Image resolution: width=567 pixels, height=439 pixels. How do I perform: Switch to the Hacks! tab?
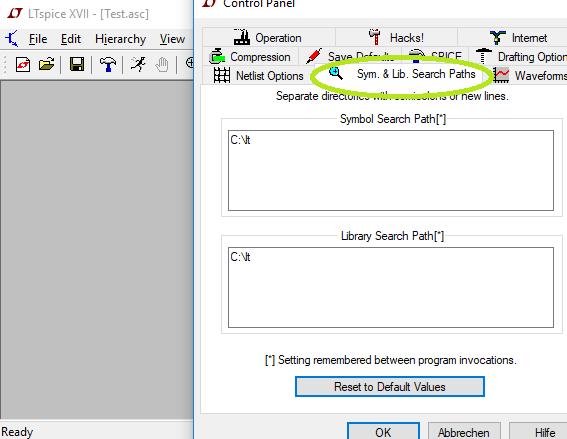[396, 37]
